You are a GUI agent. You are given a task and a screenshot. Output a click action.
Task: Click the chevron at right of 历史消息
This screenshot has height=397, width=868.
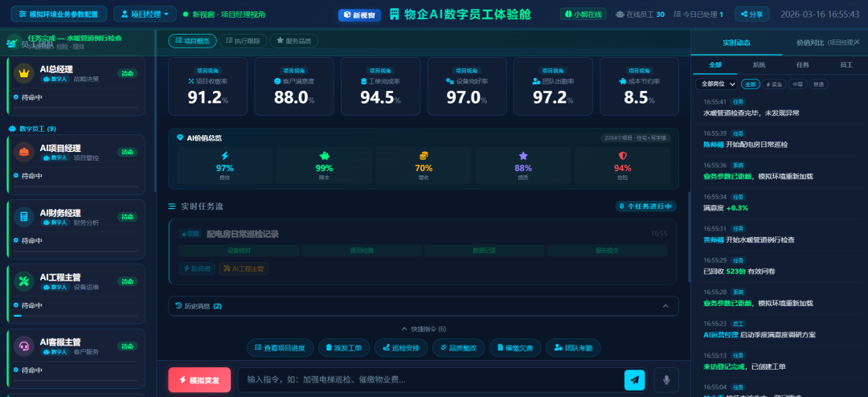tap(666, 306)
